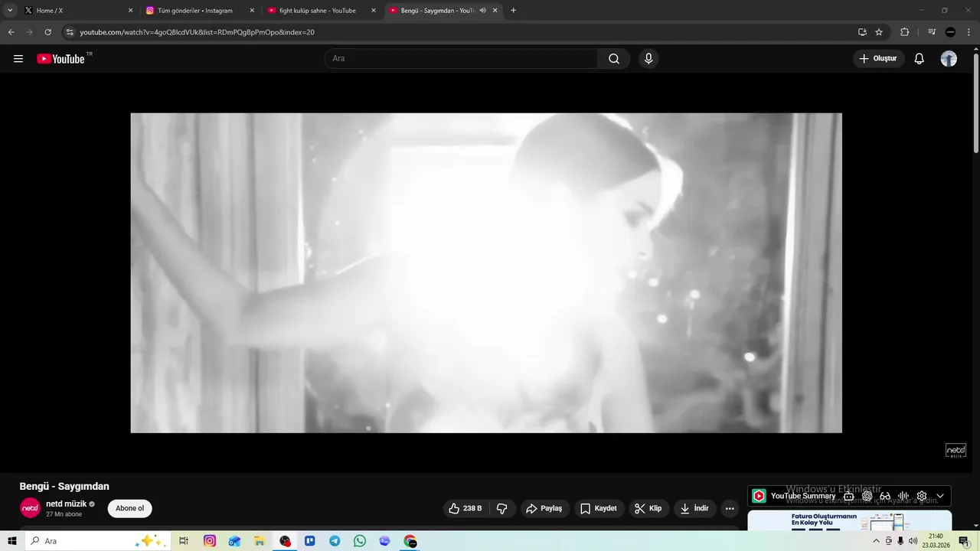The image size is (980, 551).
Task: Subscribe via the Abone ol button
Action: (x=129, y=508)
